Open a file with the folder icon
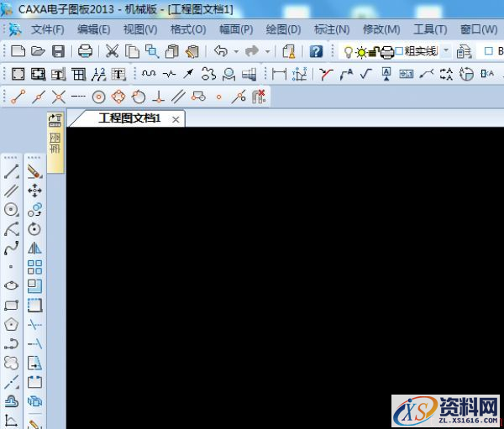This screenshot has width=504, height=429. click(38, 51)
